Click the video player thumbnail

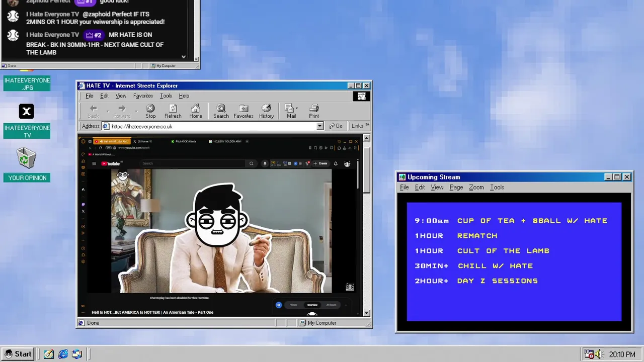coord(221,231)
